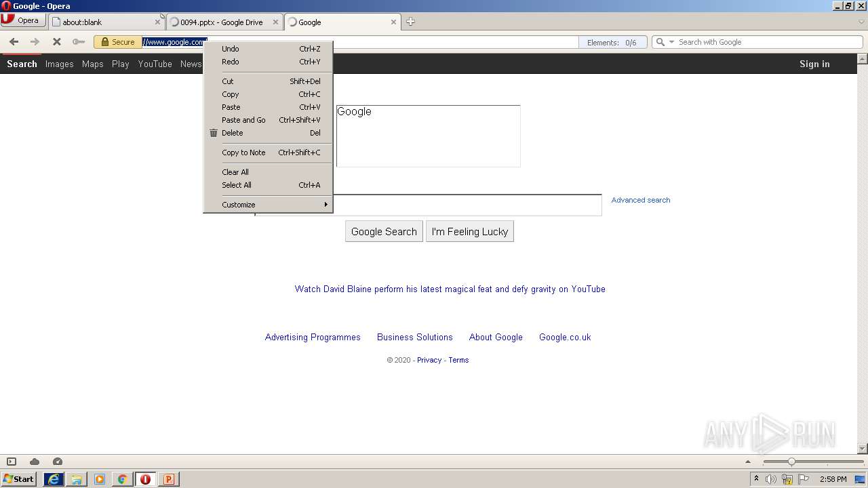Go forward using the forward arrow
Image resolution: width=868 pixels, height=488 pixels.
point(35,42)
